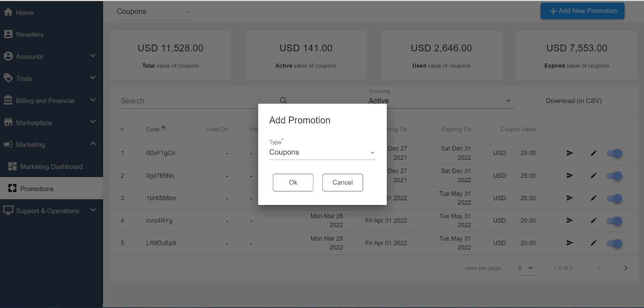Image resolution: width=644 pixels, height=308 pixels.
Task: Change rows per page dropdown
Action: point(526,268)
